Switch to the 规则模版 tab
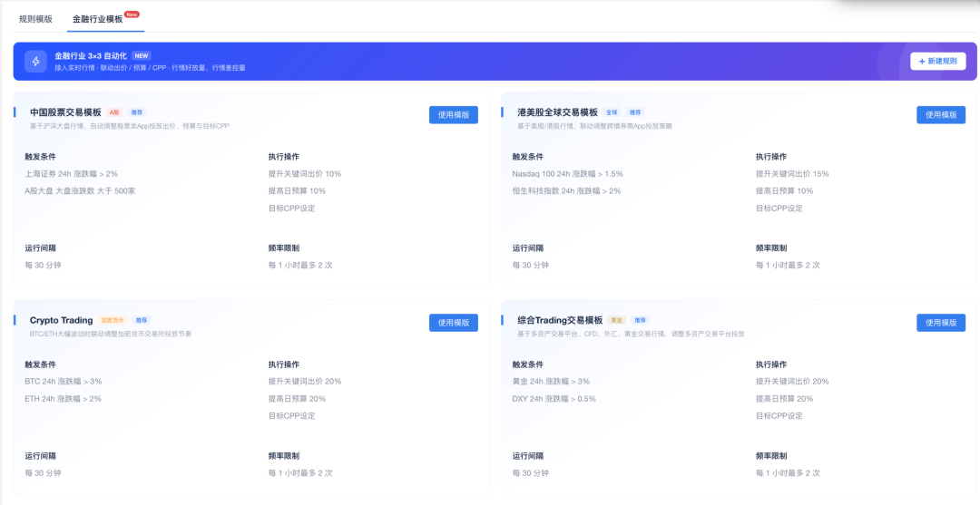 tap(35, 19)
